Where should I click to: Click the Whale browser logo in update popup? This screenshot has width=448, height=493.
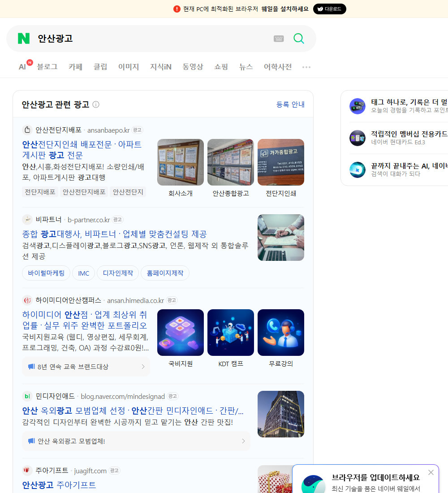(313, 484)
